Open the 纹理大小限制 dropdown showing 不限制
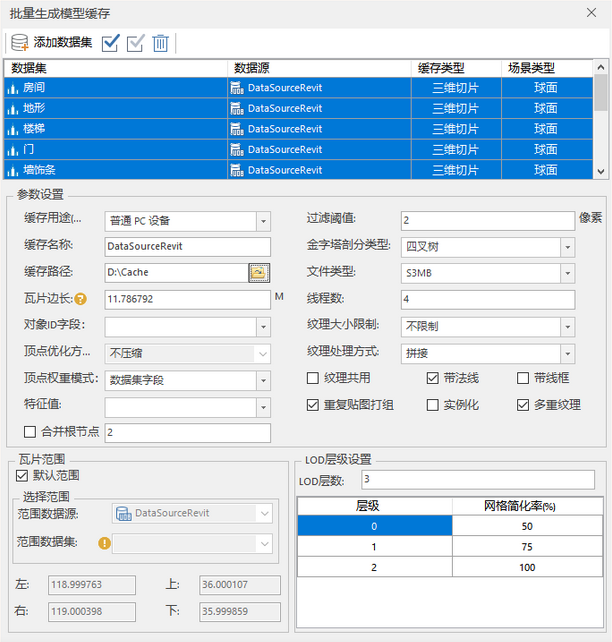Screen dimensions: 612x642 tap(568, 327)
